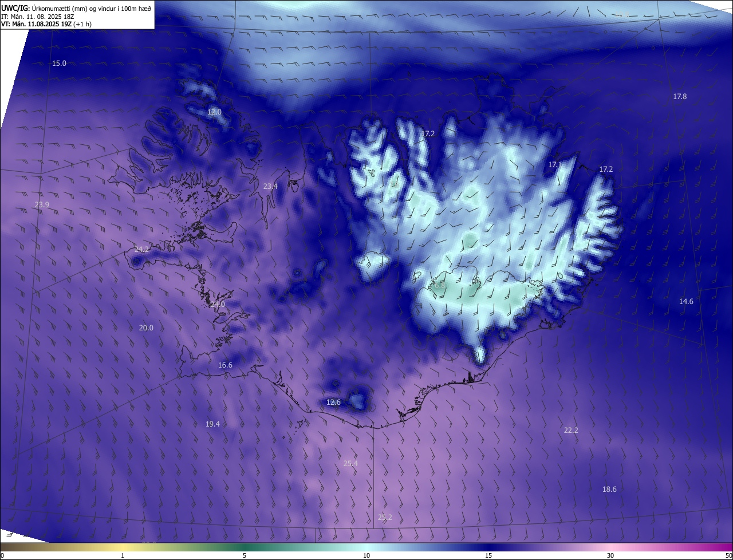Image resolution: width=733 pixels, height=560 pixels.
Task: Click the color scale tick labeled 30
Action: tap(610, 555)
